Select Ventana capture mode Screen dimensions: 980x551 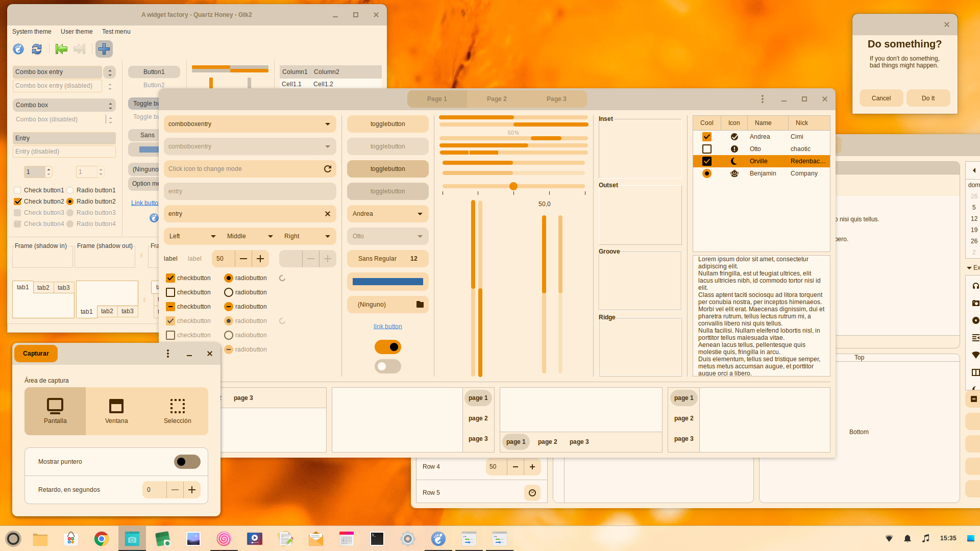[x=116, y=411]
